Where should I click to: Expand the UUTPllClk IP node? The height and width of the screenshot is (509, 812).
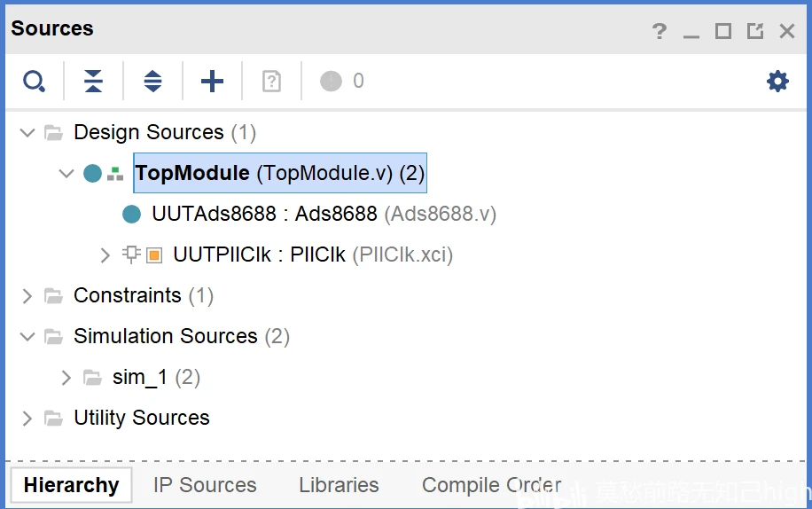pyautogui.click(x=105, y=255)
